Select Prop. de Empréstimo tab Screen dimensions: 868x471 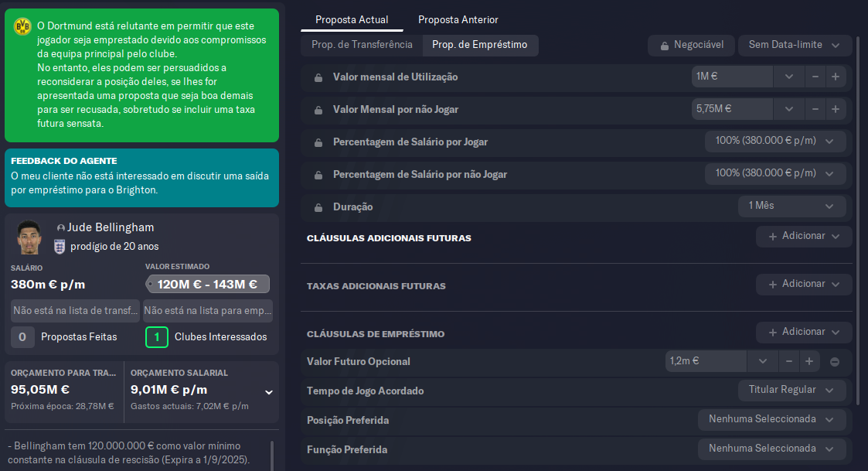[480, 45]
